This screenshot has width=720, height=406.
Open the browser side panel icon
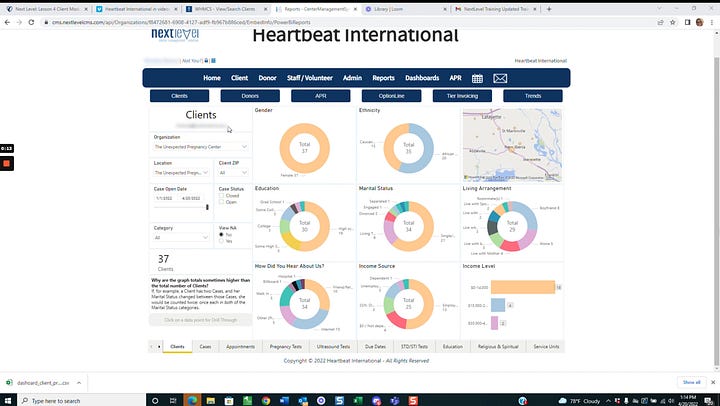pos(687,22)
